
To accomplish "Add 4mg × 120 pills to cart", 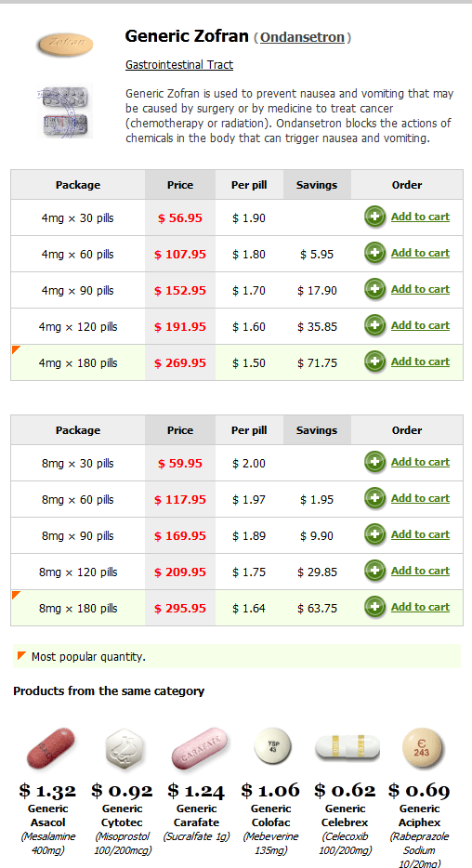I will pos(420,325).
